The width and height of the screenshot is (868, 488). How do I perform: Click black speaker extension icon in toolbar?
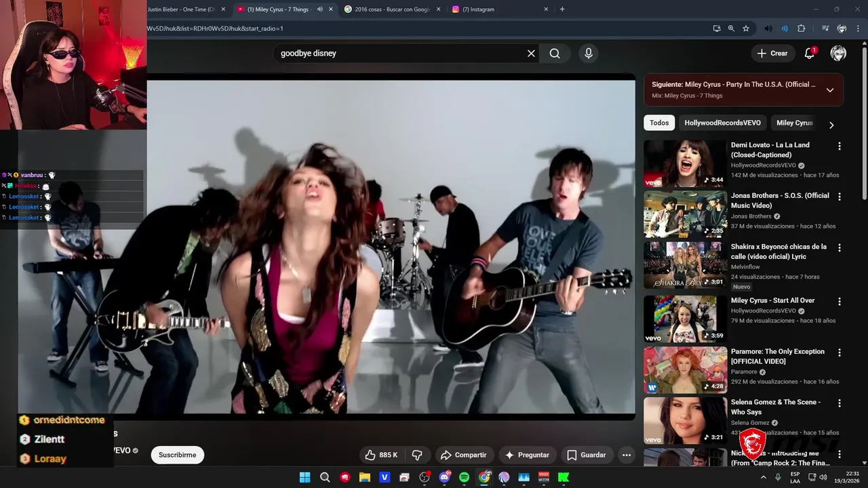tap(768, 28)
